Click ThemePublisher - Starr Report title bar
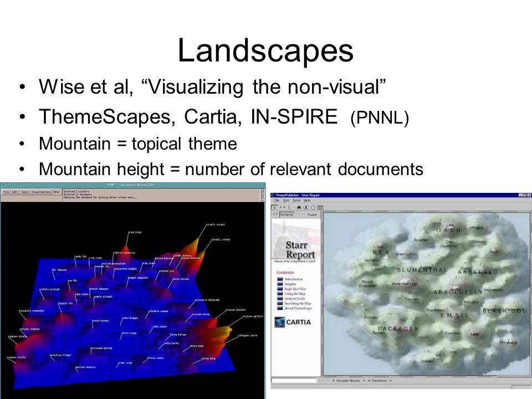 pos(401,195)
